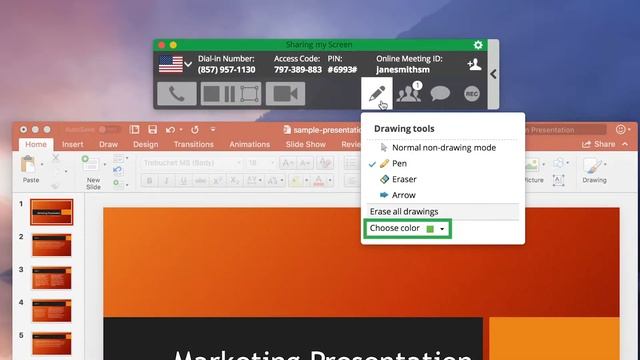This screenshot has height=360, width=640.
Task: Open the font size combo box
Action: point(260,163)
